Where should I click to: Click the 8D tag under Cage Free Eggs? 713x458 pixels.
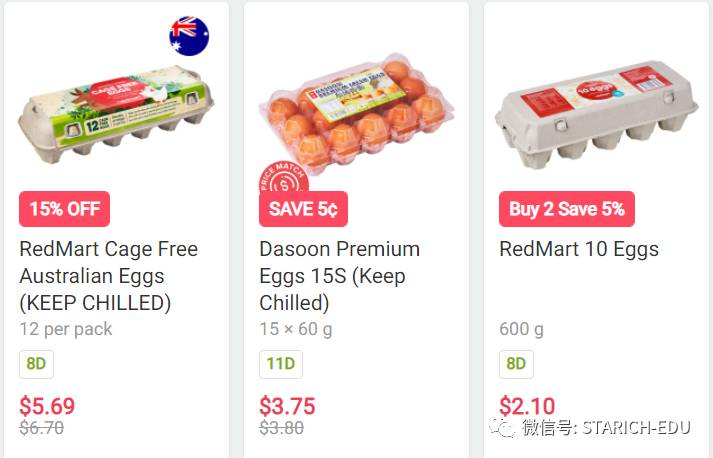tap(36, 364)
